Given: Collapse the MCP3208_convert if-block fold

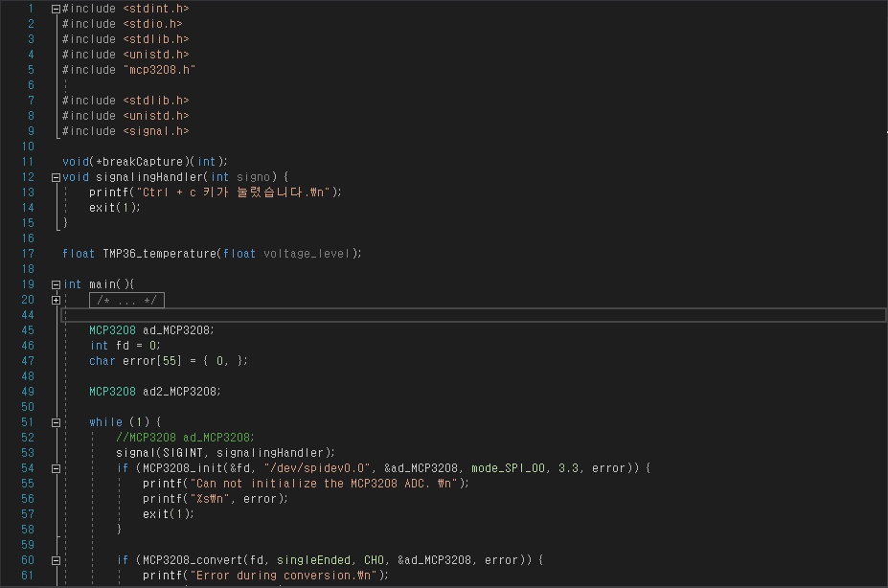Looking at the screenshot, I should pyautogui.click(x=56, y=560).
